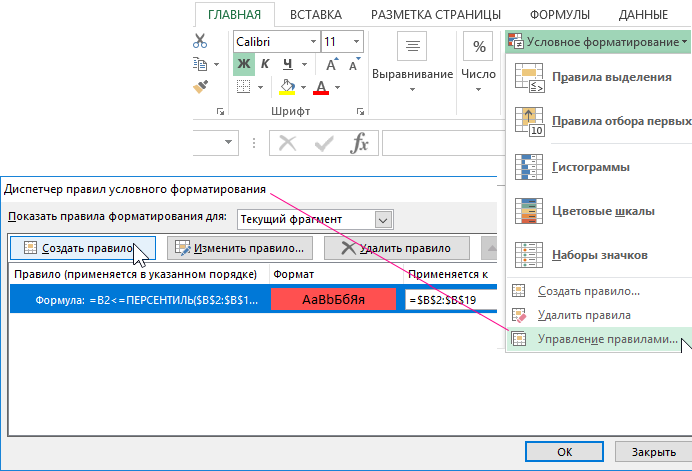Open the Число percent format group

coord(478,62)
